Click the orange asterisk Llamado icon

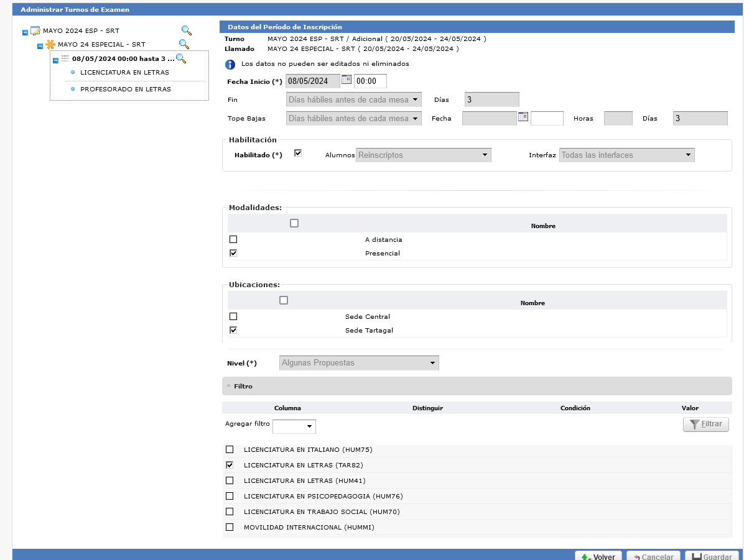click(50, 44)
